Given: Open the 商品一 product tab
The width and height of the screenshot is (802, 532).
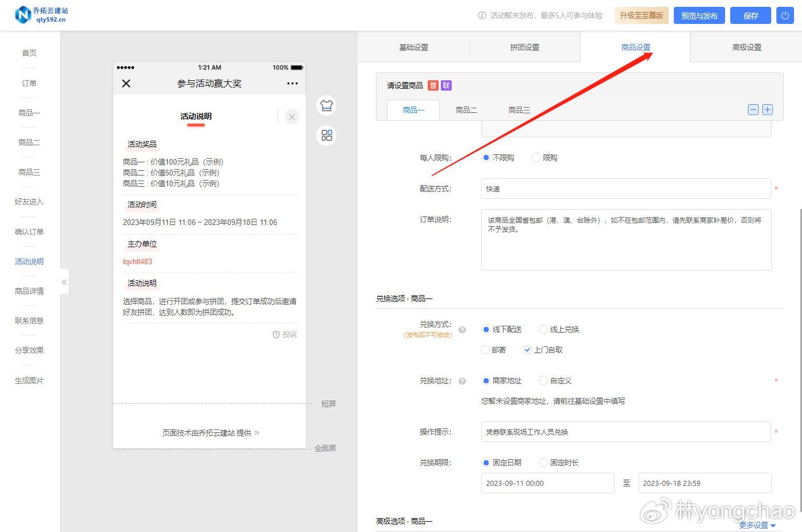Looking at the screenshot, I should click(414, 110).
